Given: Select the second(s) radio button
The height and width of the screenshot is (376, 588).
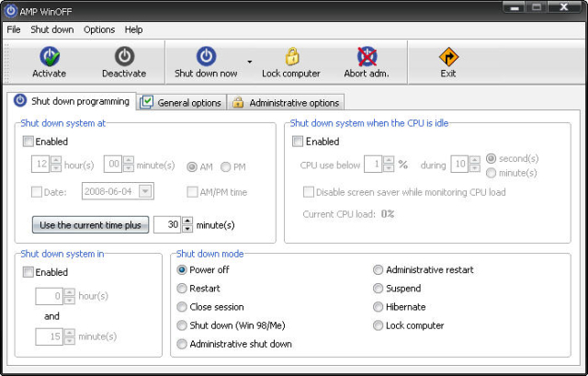Looking at the screenshot, I should pyautogui.click(x=491, y=159).
